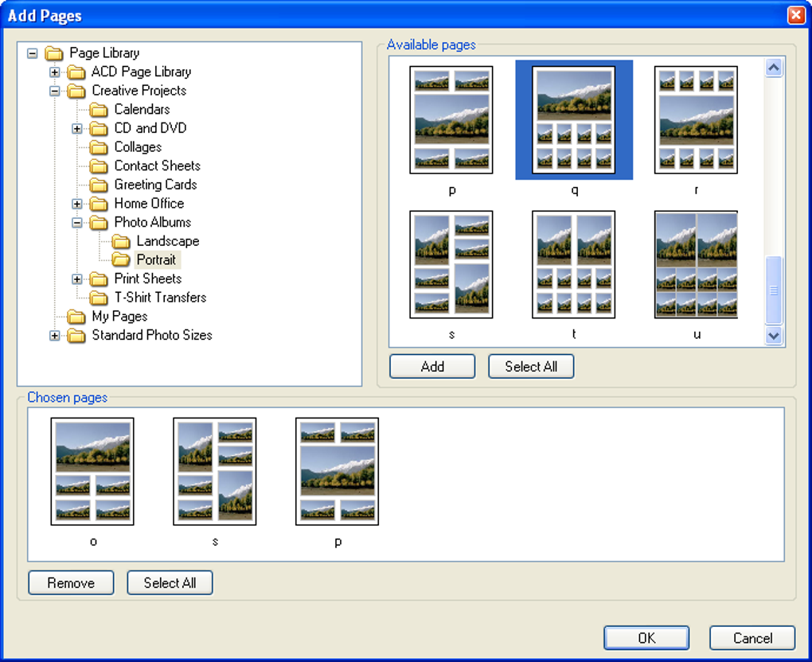Viewport: 812px width, 662px height.
Task: Select available page layout s
Action: pos(451,264)
